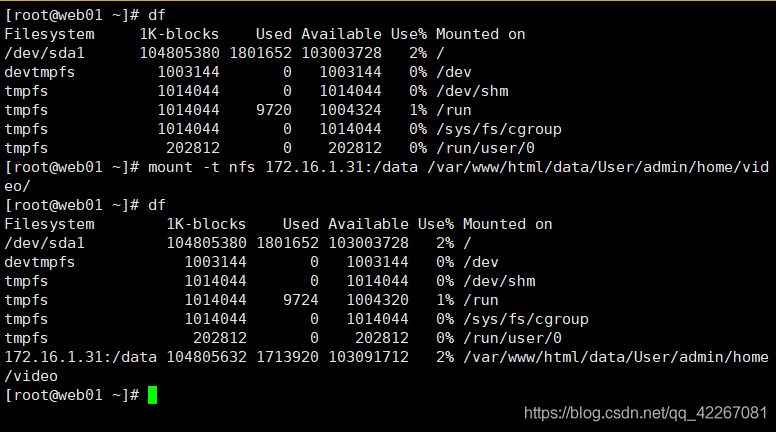Click "Filesystem" header in first df output
This screenshot has height=432, width=776.
[x=49, y=34]
